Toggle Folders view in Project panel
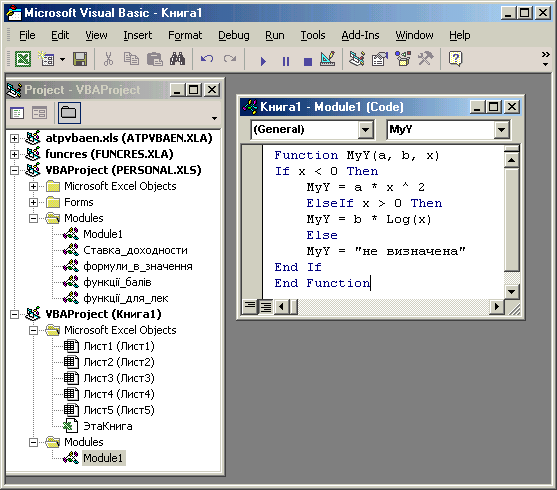Viewport: 557px width, 490px height. pos(69,113)
